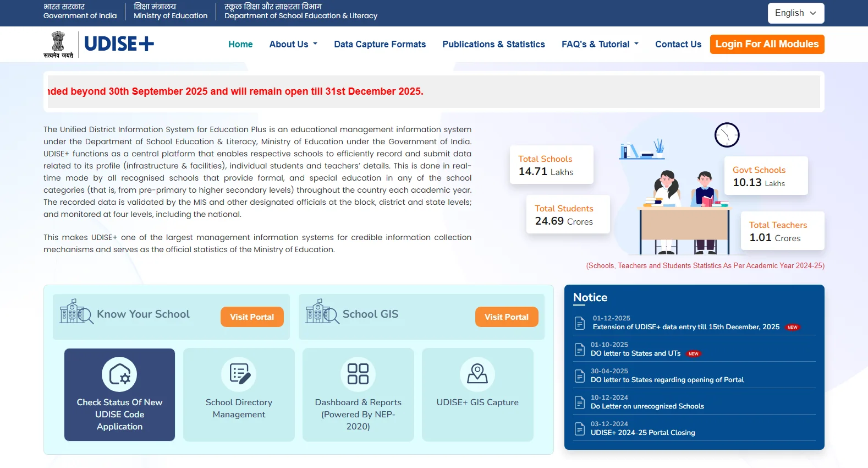The width and height of the screenshot is (868, 468).
Task: Click the Total Teachers 1.01 Crores card
Action: [783, 231]
